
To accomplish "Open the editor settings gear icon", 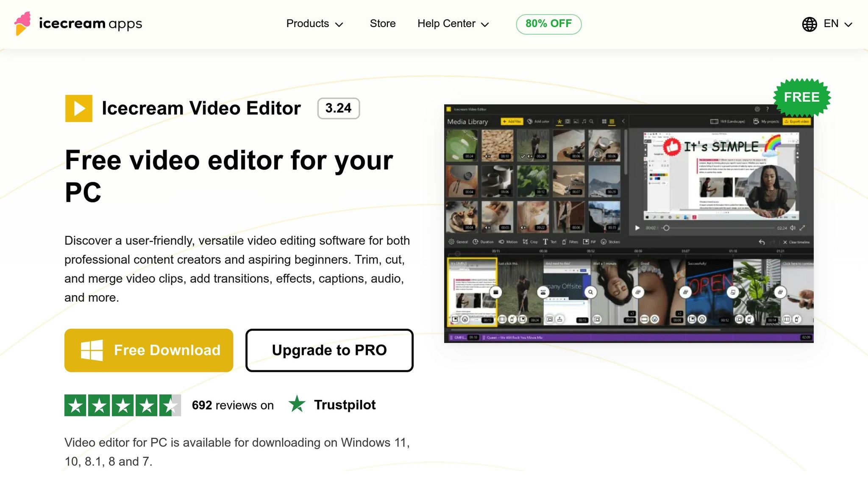I will [x=757, y=109].
